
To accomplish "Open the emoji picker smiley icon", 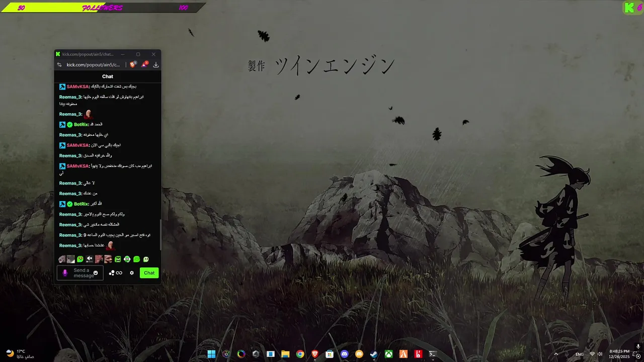I will [96, 273].
